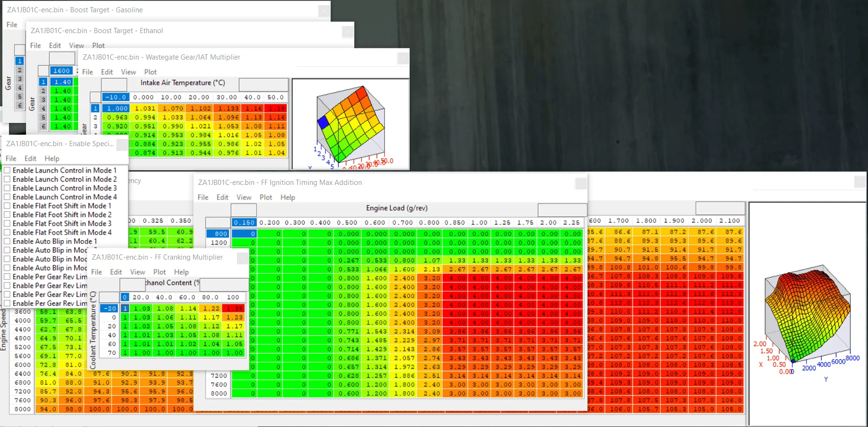Select cell 58.1 in the 3600 row
868x427 pixels.
[x=48, y=312]
